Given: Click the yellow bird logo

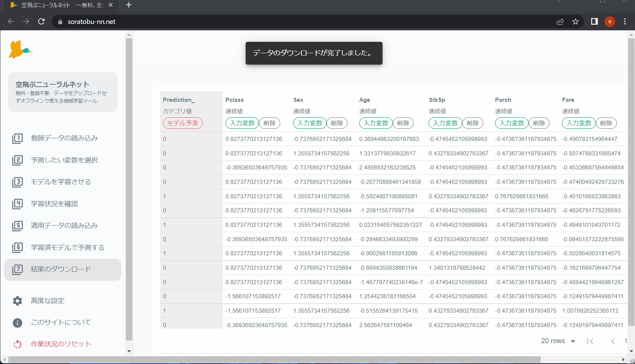Looking at the screenshot, I should coord(20,49).
